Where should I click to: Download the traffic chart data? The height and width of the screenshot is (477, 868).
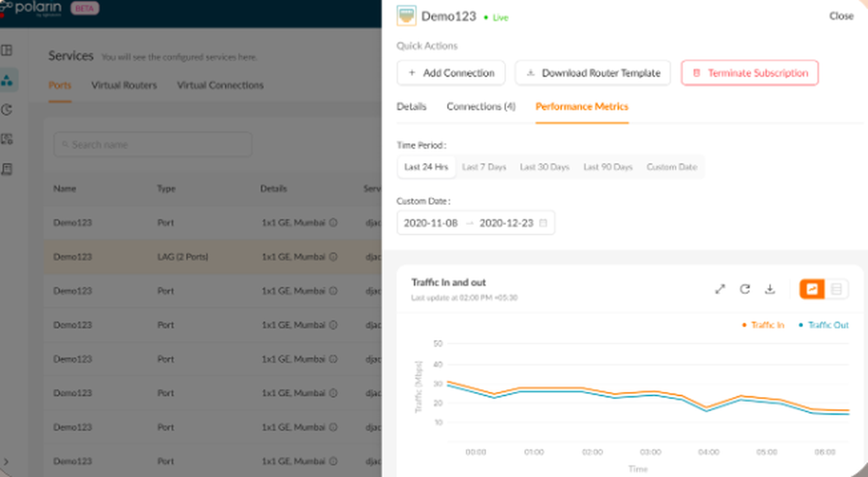coord(769,289)
